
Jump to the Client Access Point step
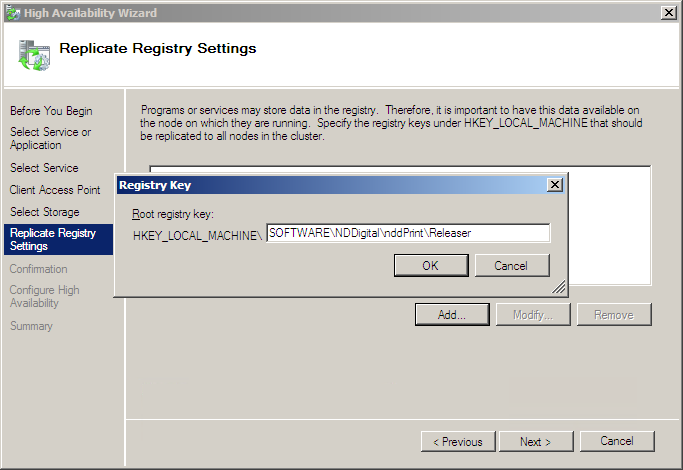point(55,190)
